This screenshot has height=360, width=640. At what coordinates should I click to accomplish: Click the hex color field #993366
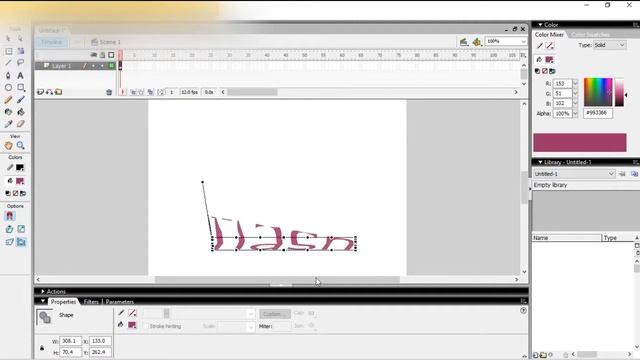click(598, 113)
